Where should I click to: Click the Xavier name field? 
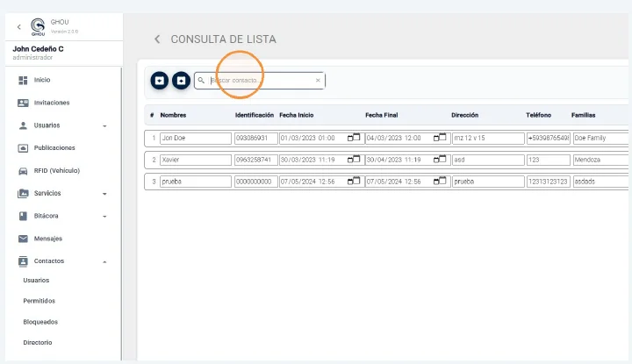pos(196,160)
